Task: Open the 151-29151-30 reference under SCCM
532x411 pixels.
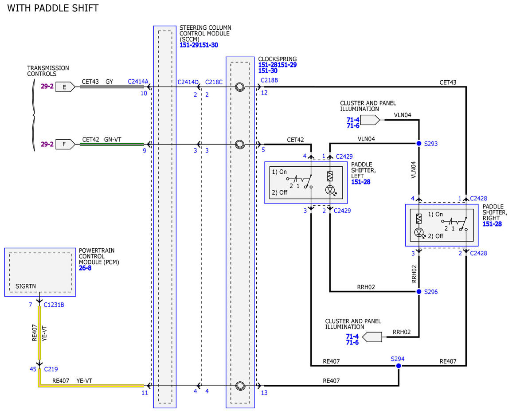Action: pyautogui.click(x=199, y=45)
